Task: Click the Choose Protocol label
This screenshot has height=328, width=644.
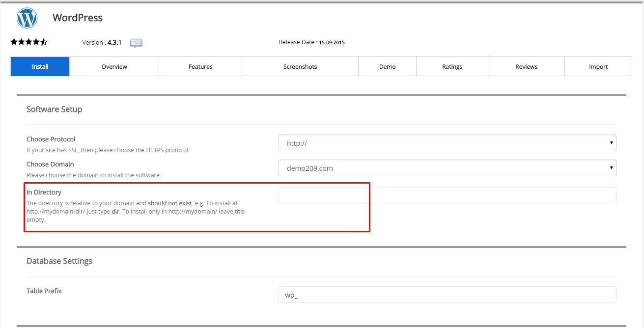Action: (x=51, y=139)
